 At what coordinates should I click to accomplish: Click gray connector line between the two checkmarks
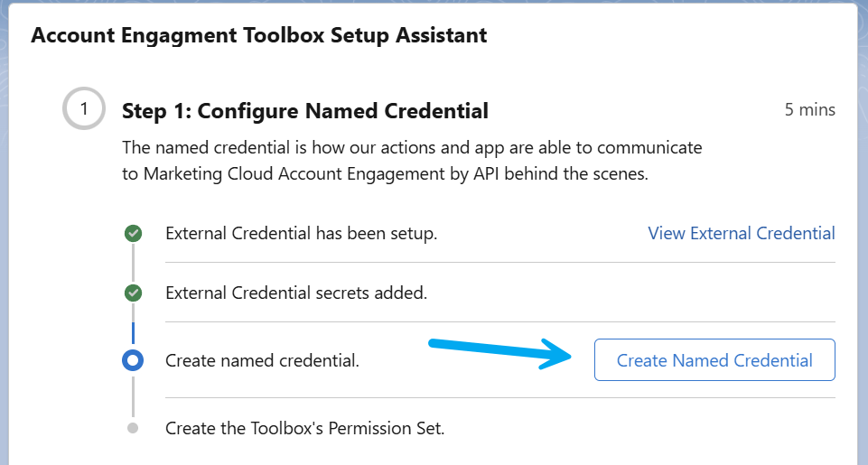pyautogui.click(x=133, y=263)
